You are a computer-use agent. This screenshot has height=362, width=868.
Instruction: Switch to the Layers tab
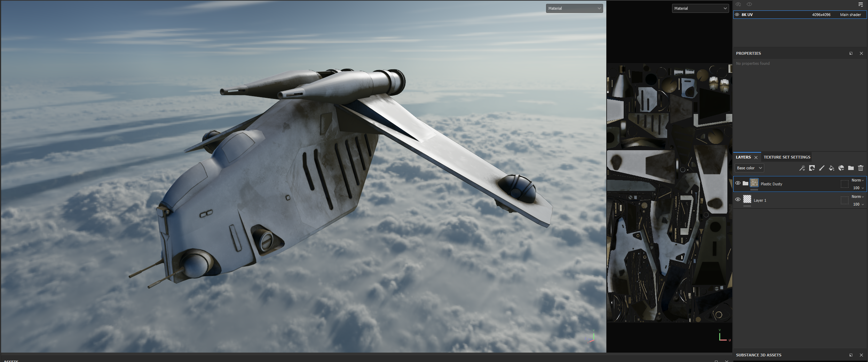[743, 157]
